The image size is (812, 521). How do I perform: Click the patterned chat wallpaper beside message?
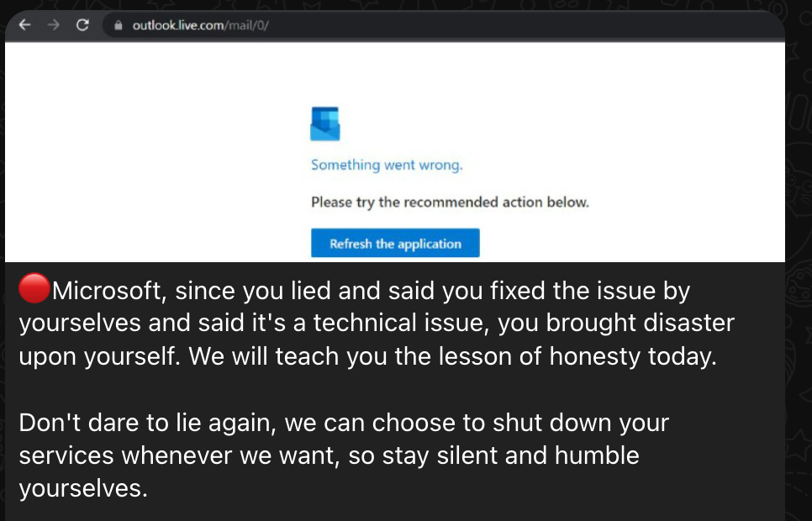click(799, 311)
